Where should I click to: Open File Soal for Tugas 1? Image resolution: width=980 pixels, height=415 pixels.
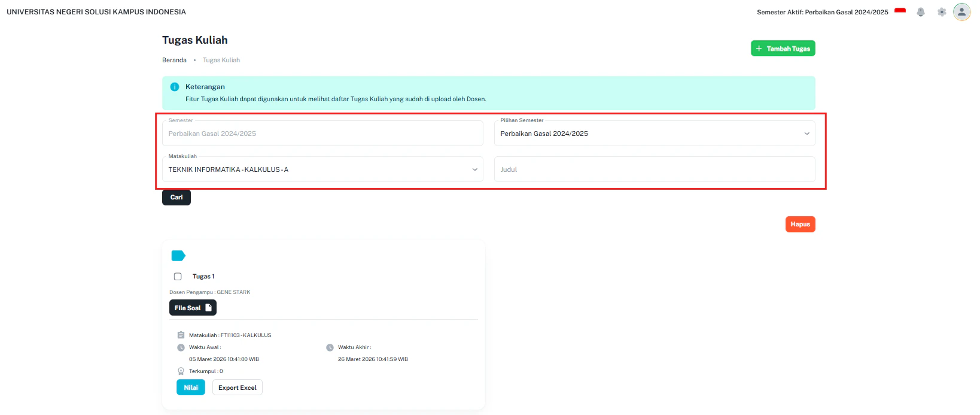pos(193,308)
